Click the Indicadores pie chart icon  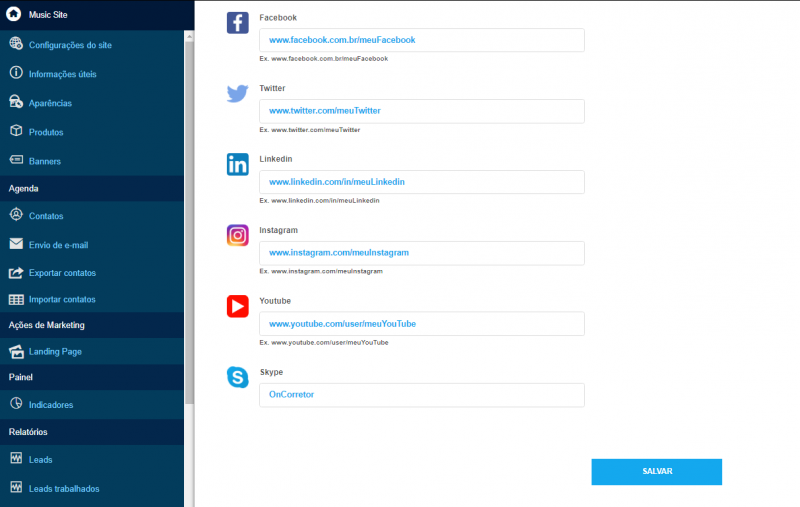[x=16, y=403]
